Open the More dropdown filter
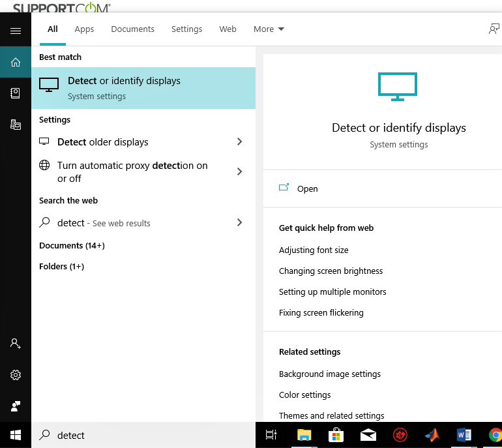502x448 pixels. [x=269, y=29]
